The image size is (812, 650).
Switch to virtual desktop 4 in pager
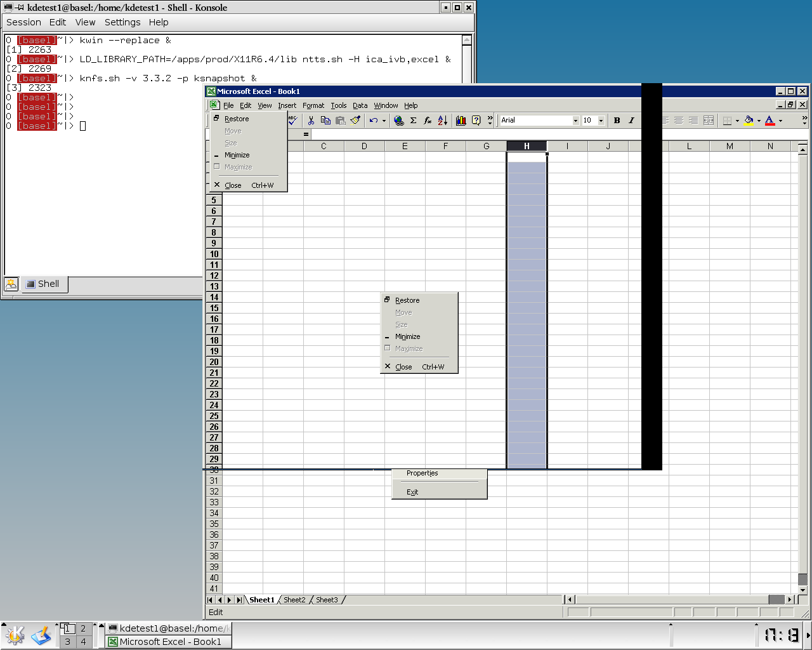pyautogui.click(x=83, y=642)
